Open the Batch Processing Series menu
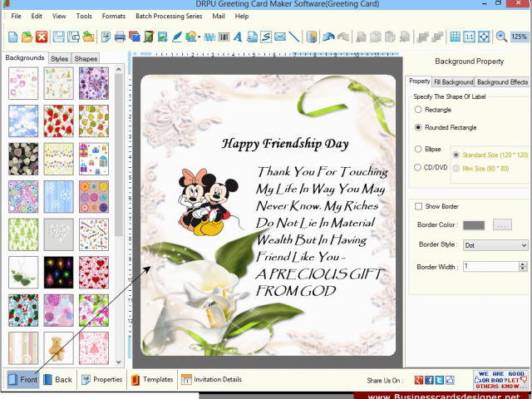532x399 pixels. point(169,16)
